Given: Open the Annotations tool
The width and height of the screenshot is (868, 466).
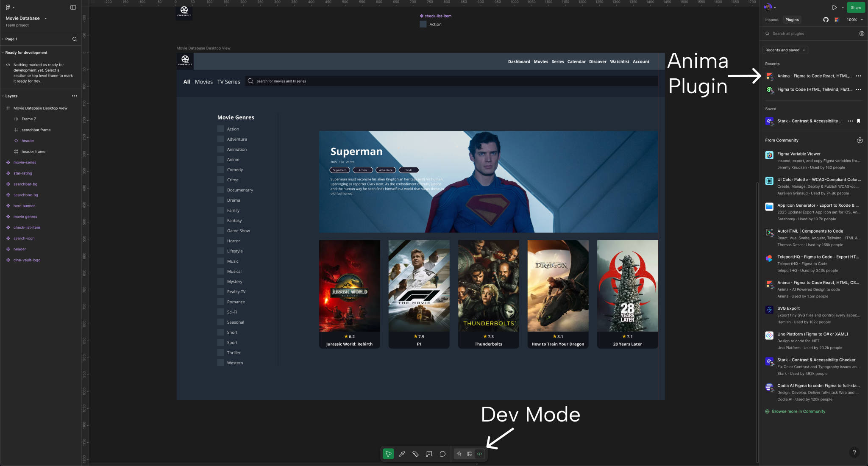Looking at the screenshot, I should tap(429, 454).
